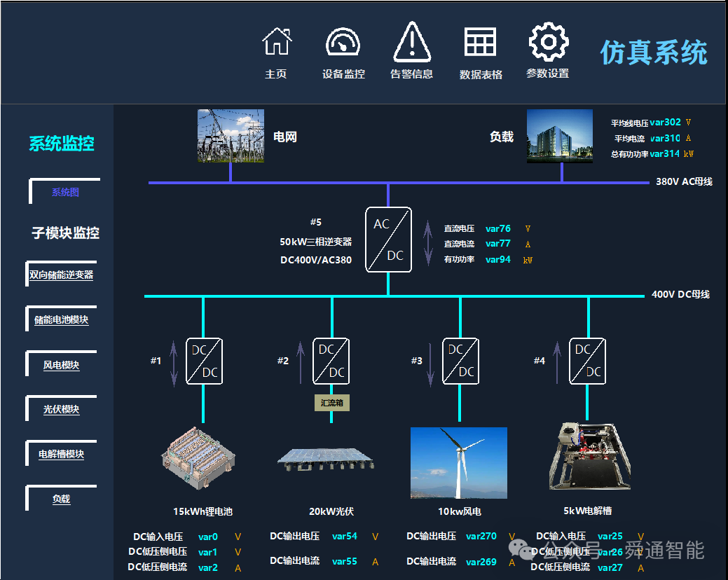Click the 电网 power grid thumbnail
Screen dimensions: 728x580
[x=231, y=136]
